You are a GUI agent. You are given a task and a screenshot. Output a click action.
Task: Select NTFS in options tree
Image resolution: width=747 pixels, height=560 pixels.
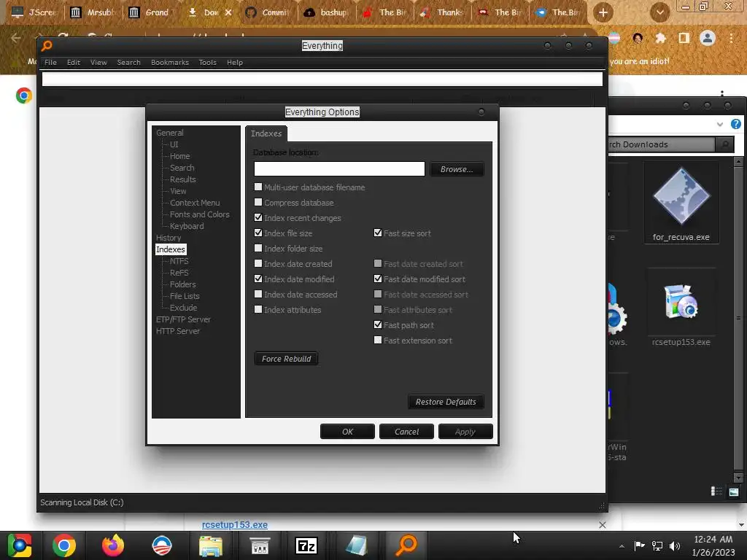tap(179, 261)
